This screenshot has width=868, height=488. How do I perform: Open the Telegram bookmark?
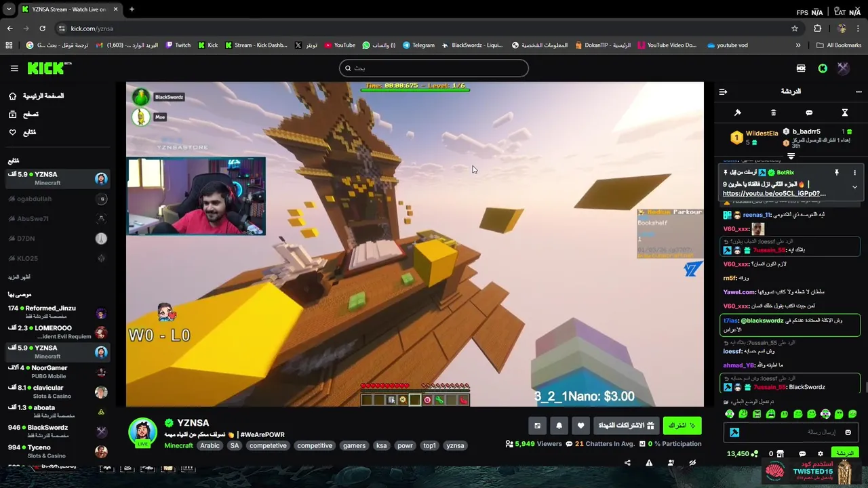tap(418, 45)
